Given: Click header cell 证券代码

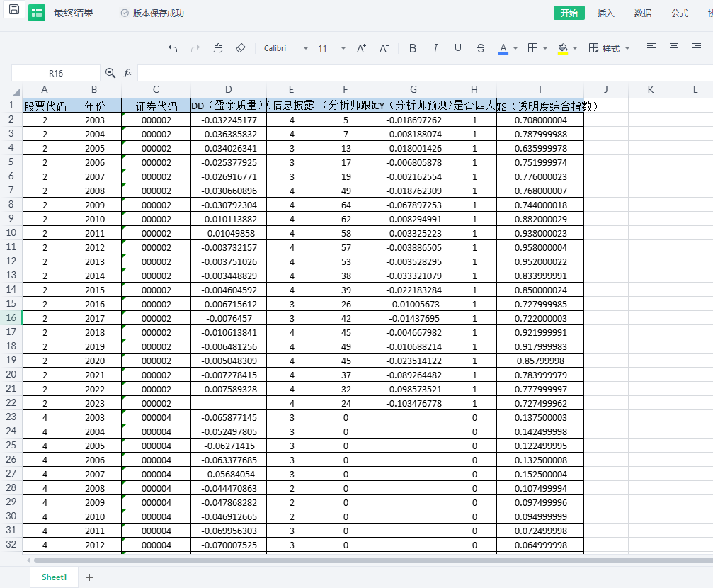Looking at the screenshot, I should [156, 106].
